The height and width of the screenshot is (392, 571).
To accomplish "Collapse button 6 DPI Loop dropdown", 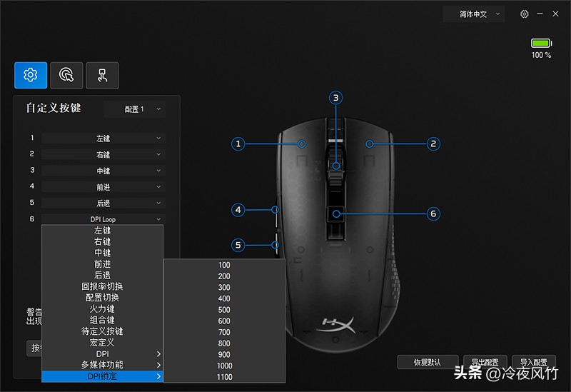I will point(103,219).
